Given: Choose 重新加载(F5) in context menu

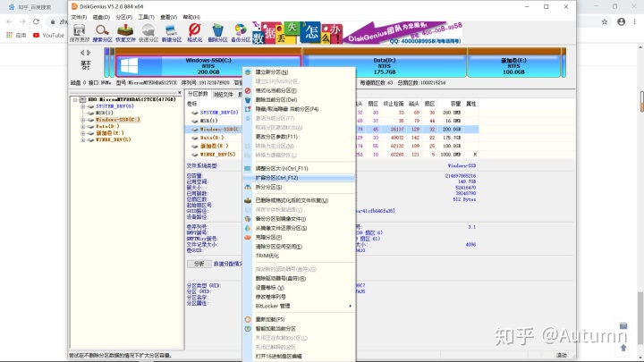Looking at the screenshot, I should [x=299, y=320].
